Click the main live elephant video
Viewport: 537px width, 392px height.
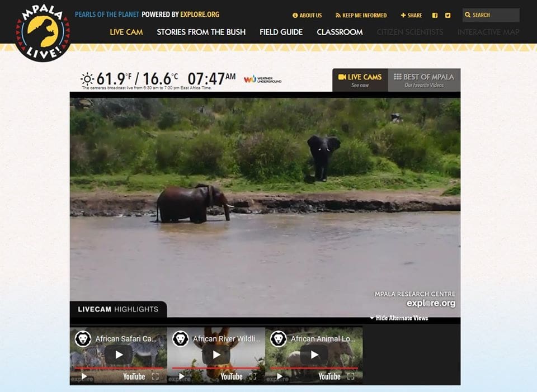point(265,207)
